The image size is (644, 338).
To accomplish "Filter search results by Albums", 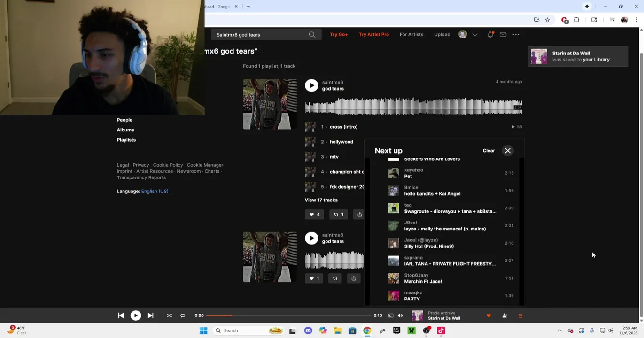I will tap(125, 130).
